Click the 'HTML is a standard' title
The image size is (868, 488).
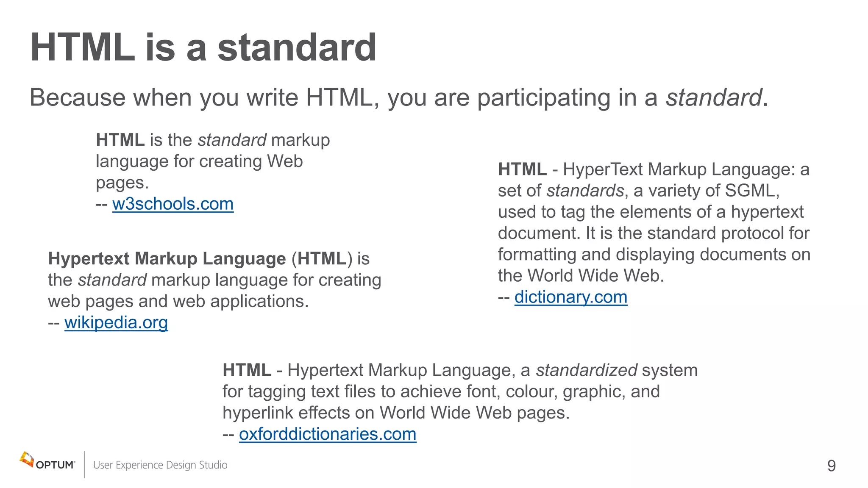click(203, 47)
